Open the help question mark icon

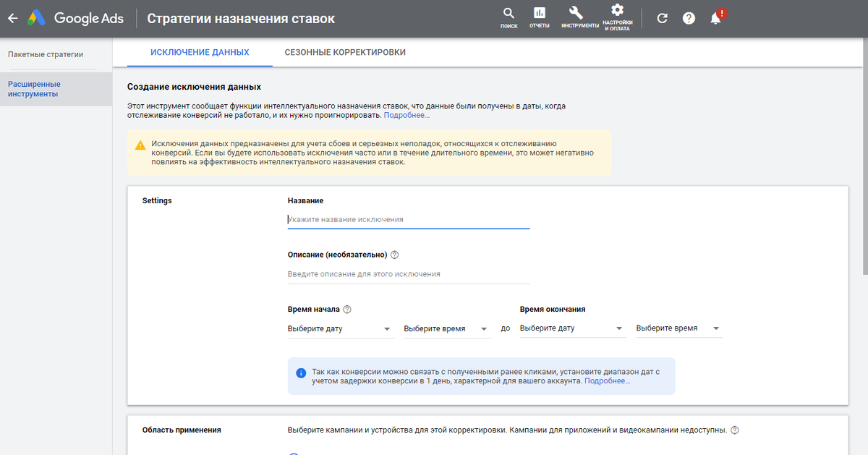[x=689, y=18]
